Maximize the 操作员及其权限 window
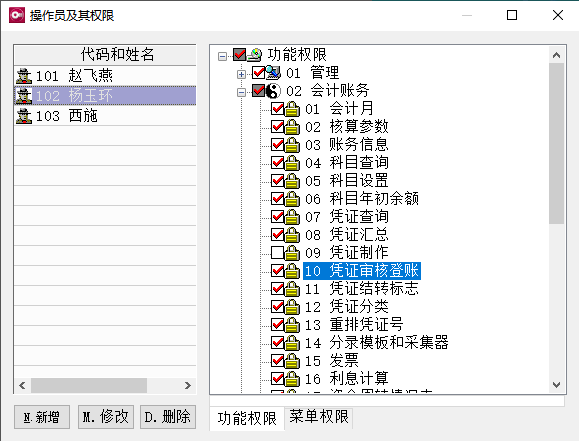Viewport: 579px width, 441px height. pyautogui.click(x=512, y=15)
